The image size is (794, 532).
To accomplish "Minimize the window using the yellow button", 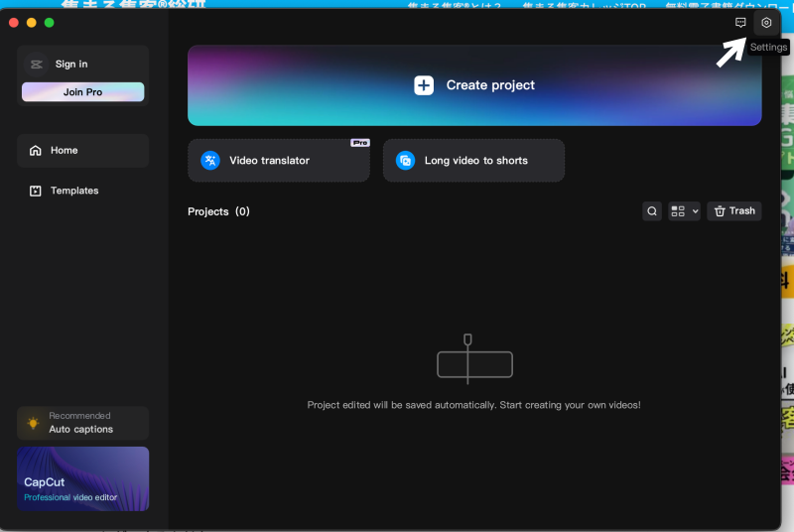I will 32,23.
